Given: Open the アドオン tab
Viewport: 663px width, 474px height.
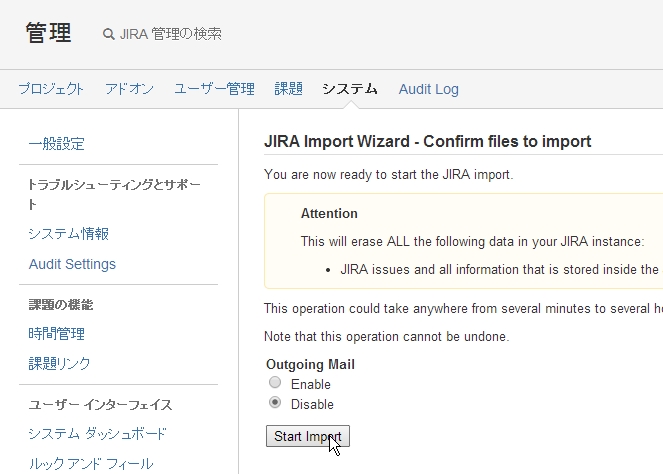Looking at the screenshot, I should [x=129, y=89].
